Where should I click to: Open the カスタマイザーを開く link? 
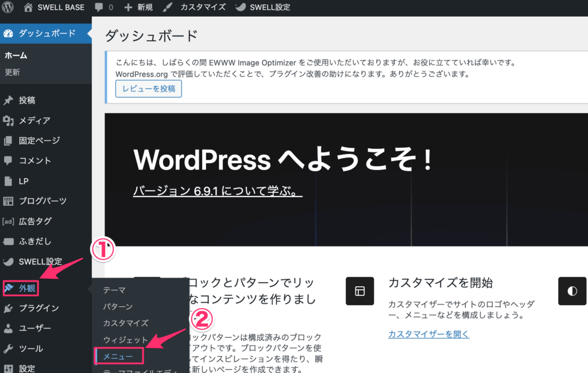point(428,334)
